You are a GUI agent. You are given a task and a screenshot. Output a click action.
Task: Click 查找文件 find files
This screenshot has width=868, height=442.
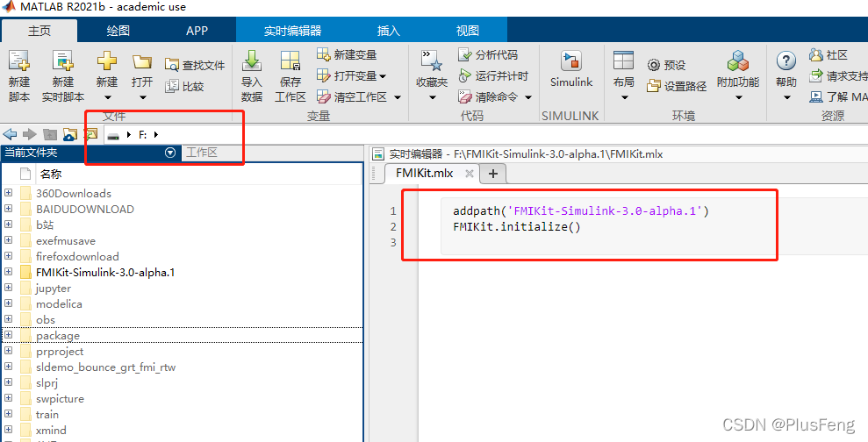pos(195,65)
